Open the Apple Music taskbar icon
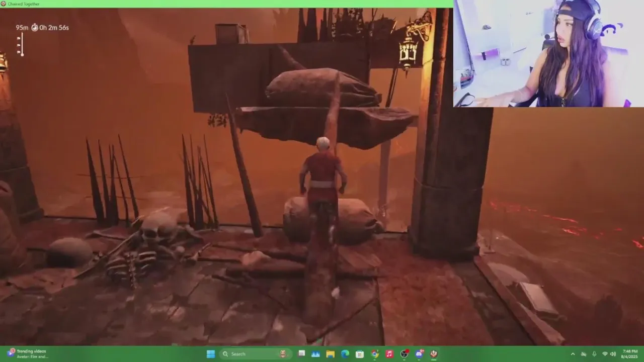 click(x=389, y=354)
